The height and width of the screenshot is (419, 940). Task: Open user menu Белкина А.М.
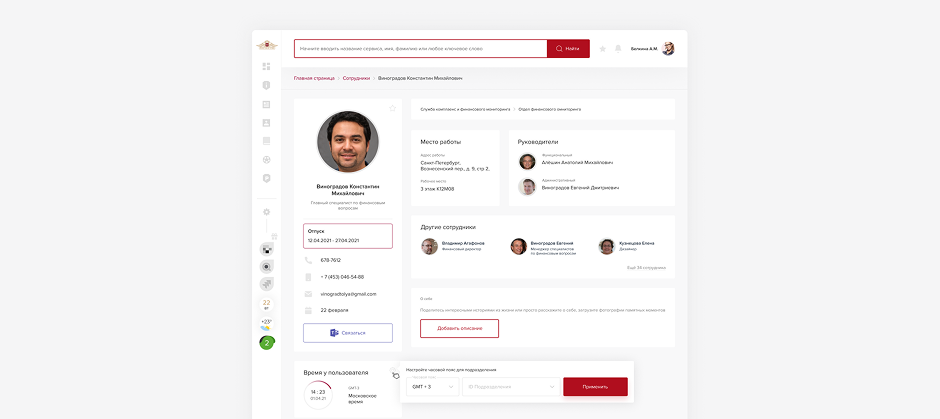(x=652, y=48)
